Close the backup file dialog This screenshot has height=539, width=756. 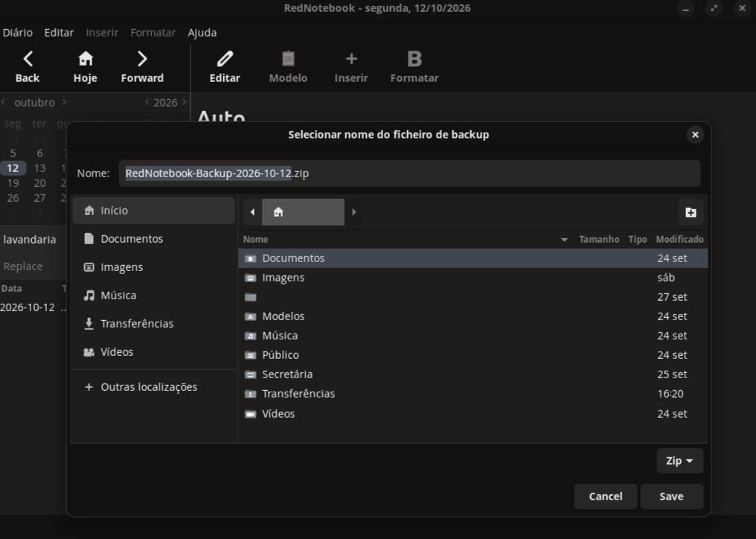[x=695, y=135]
